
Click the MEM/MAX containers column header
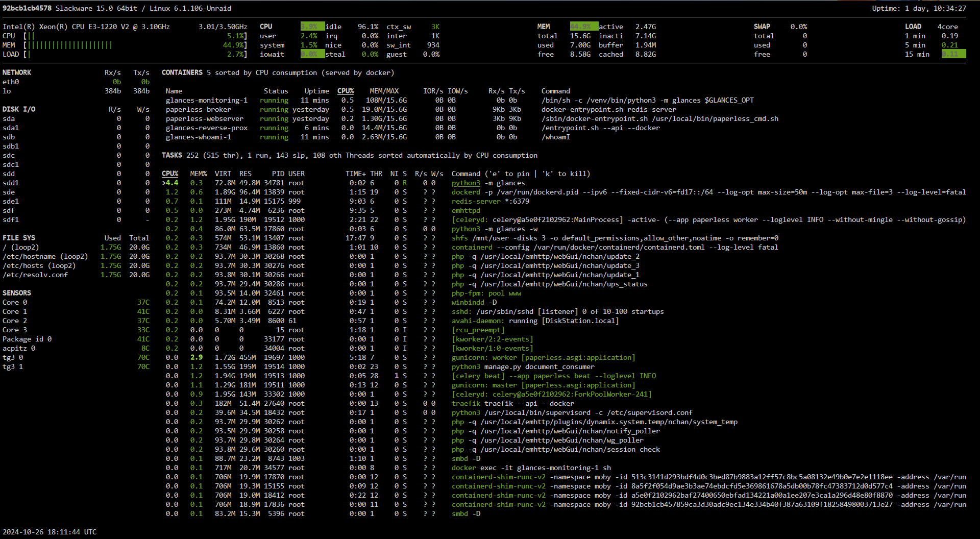point(384,91)
